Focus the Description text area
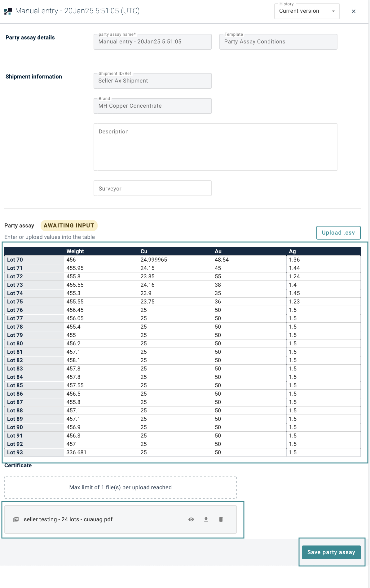The height and width of the screenshot is (588, 370). [215, 147]
